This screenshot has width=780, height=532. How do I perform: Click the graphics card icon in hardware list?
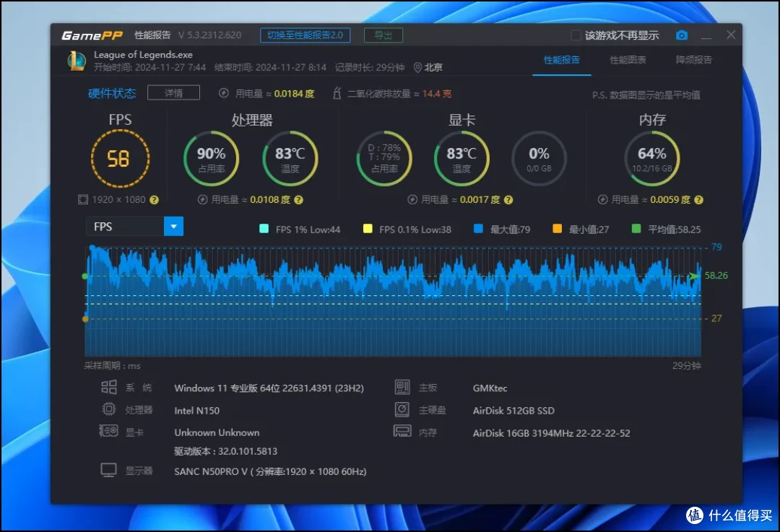point(108,430)
